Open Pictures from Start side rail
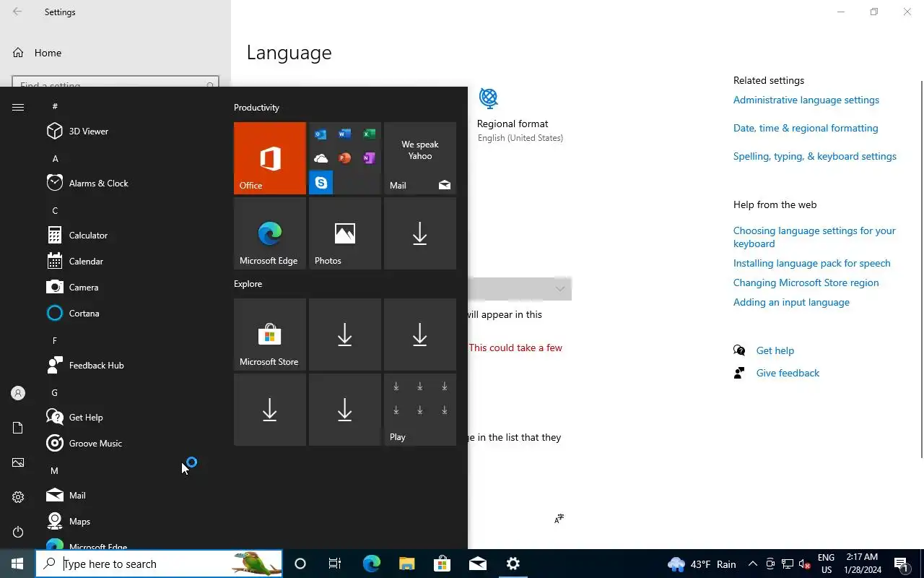 (x=18, y=462)
